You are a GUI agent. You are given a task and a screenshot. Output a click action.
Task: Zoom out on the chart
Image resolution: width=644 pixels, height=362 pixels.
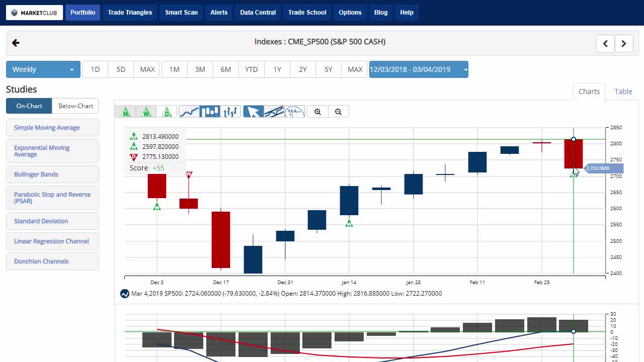coord(338,112)
